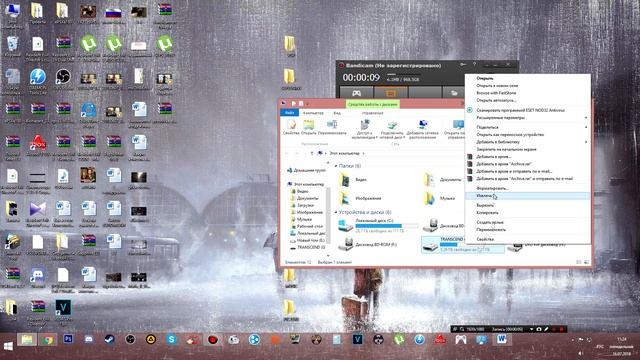The width and height of the screenshot is (640, 360).
Task: Open uTorrent from taskbar
Action: pyautogui.click(x=399, y=339)
